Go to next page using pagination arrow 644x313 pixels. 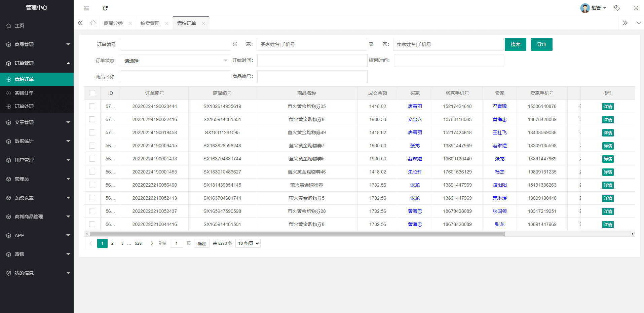click(152, 243)
